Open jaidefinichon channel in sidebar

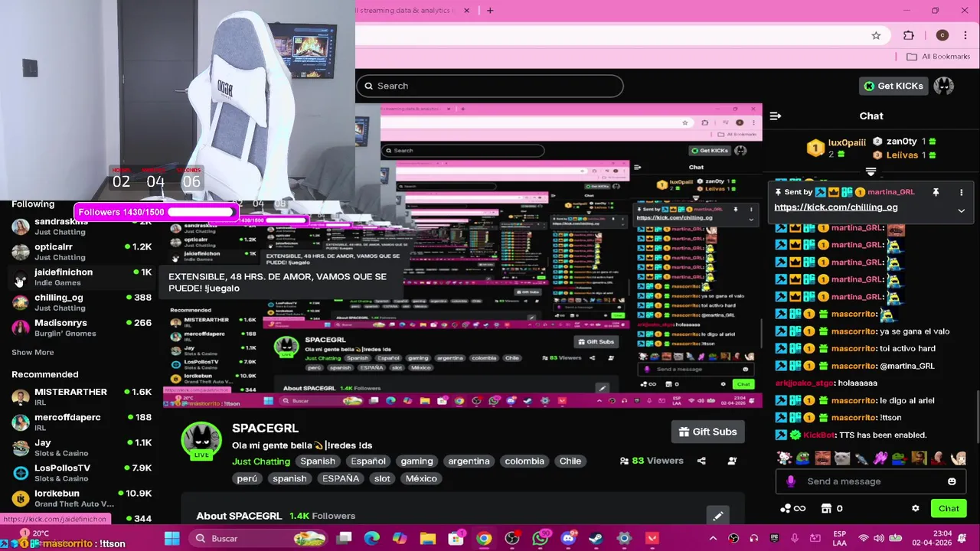point(80,277)
